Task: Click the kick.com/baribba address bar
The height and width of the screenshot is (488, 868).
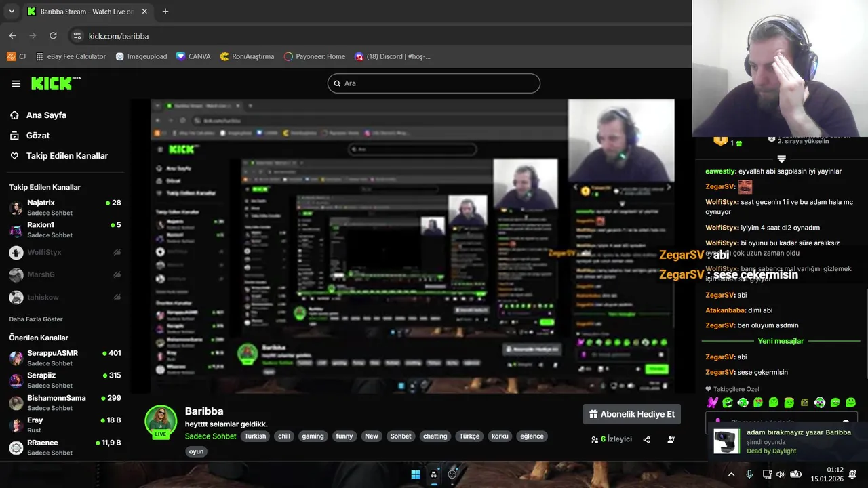Action: coord(380,35)
